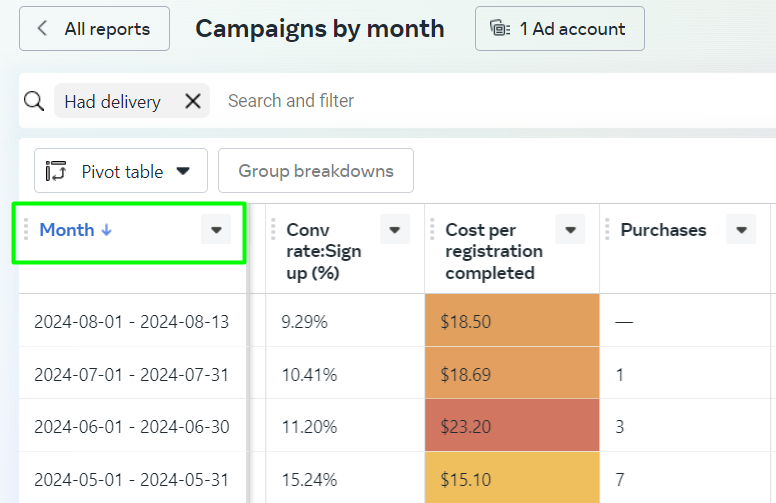Open the Cost per registration completed dropdown
This screenshot has height=503, width=776.
tap(570, 229)
